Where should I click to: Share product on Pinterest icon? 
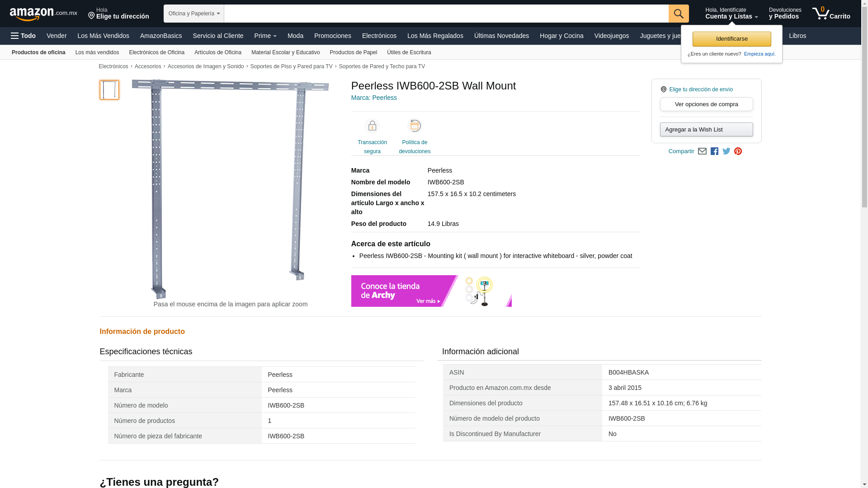[x=738, y=151]
